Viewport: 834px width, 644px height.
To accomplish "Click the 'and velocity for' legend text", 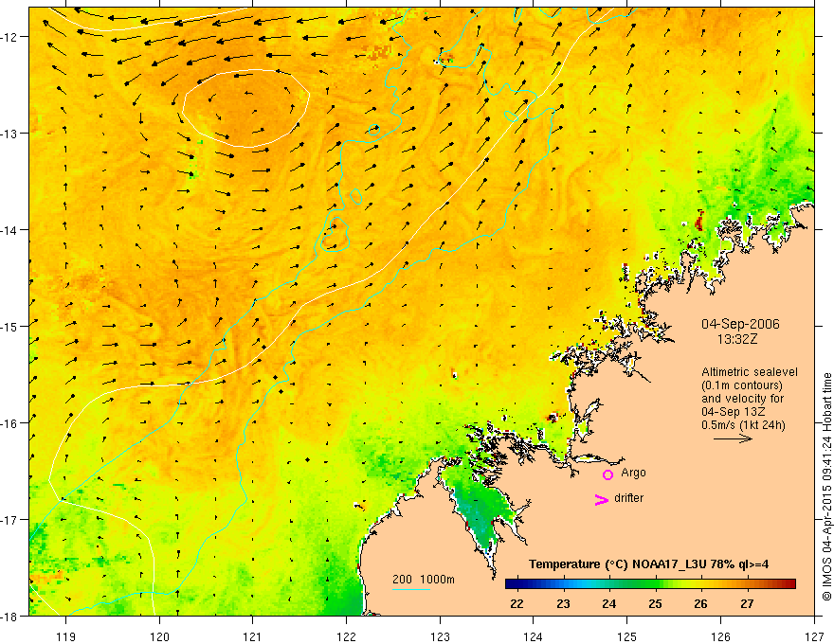I will click(x=742, y=399).
